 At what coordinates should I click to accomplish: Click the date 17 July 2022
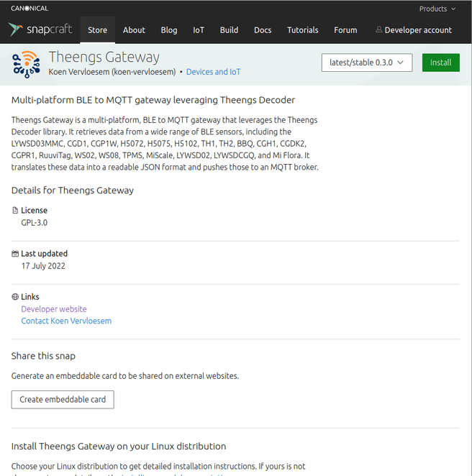[x=43, y=266]
